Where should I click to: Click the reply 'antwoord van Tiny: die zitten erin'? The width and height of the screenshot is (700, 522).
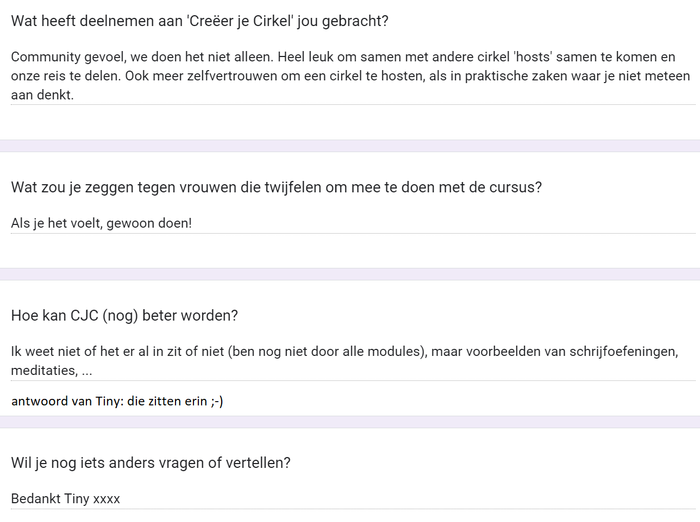117,401
